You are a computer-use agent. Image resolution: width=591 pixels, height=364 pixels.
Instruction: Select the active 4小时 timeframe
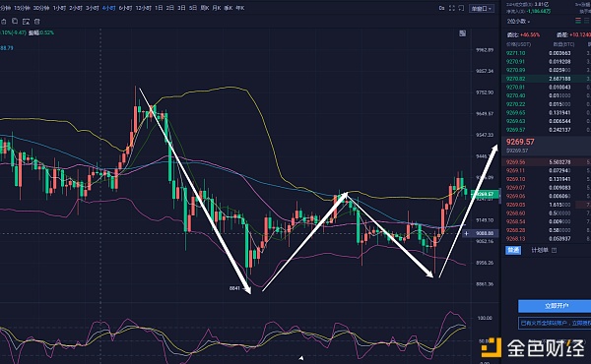coord(108,8)
